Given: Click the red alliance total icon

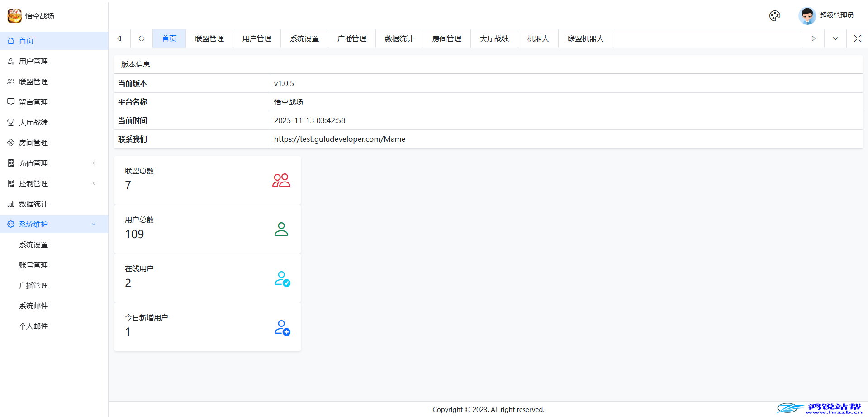Looking at the screenshot, I should (x=281, y=180).
